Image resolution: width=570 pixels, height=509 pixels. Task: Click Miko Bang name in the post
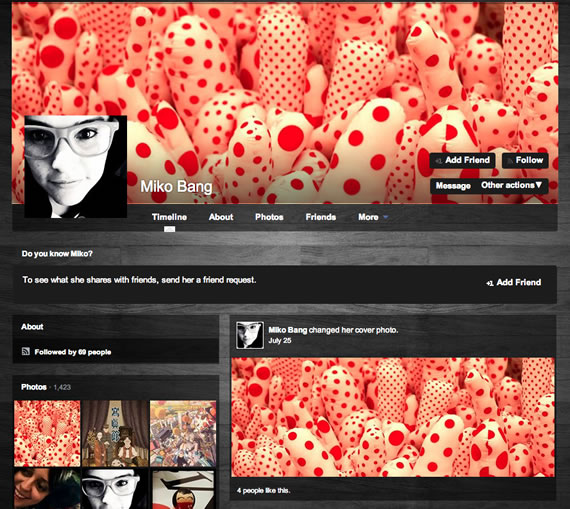288,330
